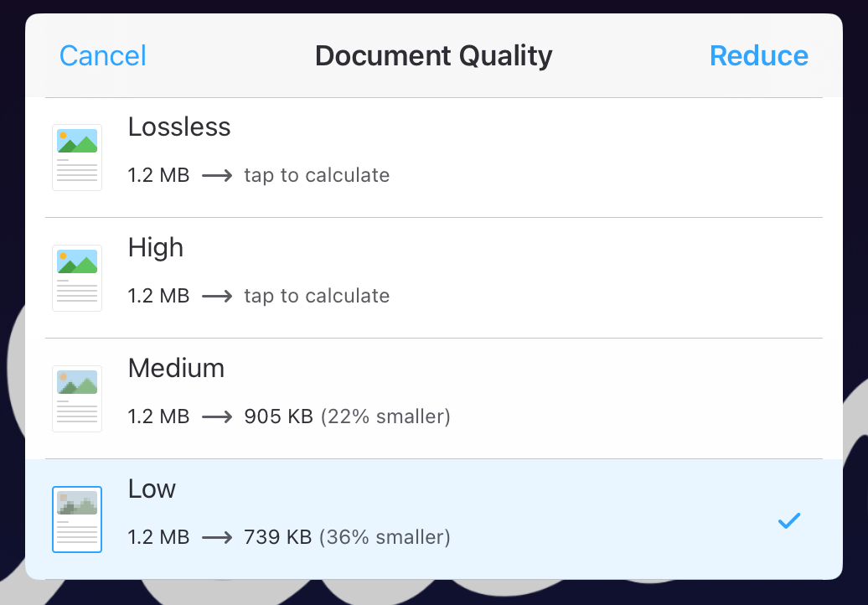The height and width of the screenshot is (605, 868).
Task: Select the Medium quality option
Action: pos(434,399)
